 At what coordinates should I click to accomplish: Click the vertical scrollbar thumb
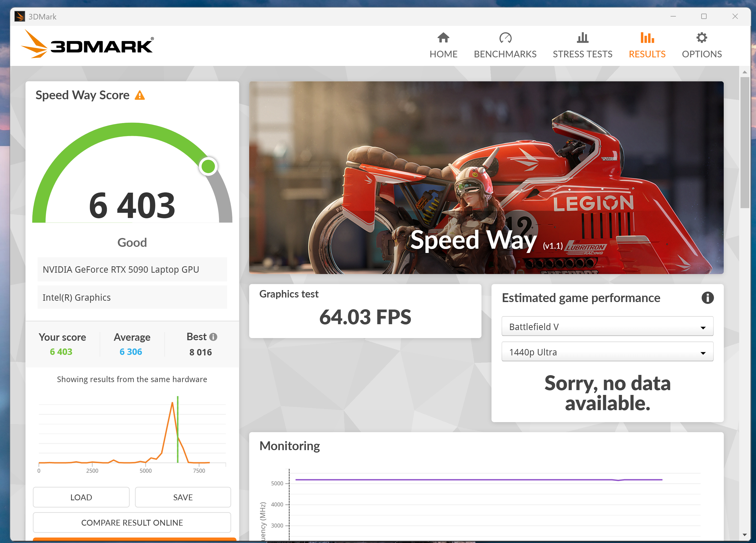pos(745,142)
